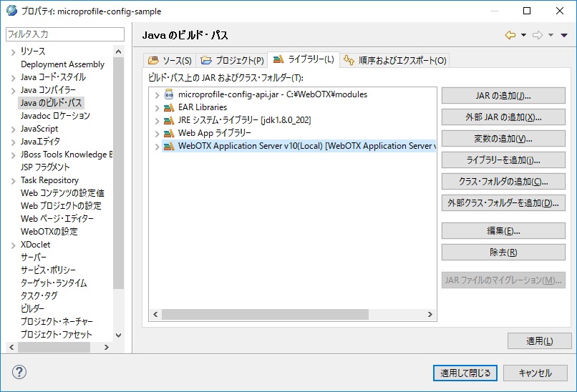Click the 適用して閉じる button
This screenshot has width=577, height=392.
tap(465, 373)
